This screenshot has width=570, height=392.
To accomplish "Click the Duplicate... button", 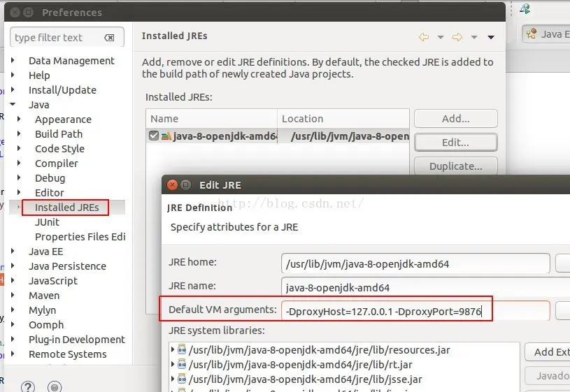I will pos(455,166).
